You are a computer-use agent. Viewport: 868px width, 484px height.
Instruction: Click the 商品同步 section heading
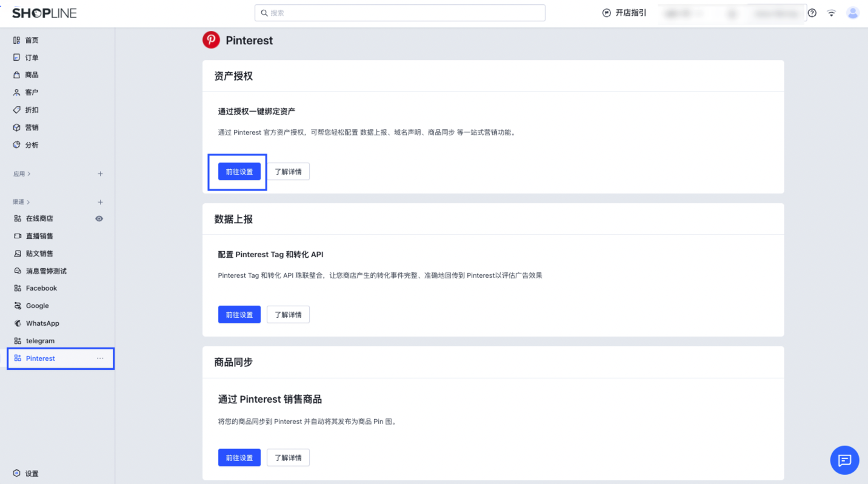(x=233, y=362)
